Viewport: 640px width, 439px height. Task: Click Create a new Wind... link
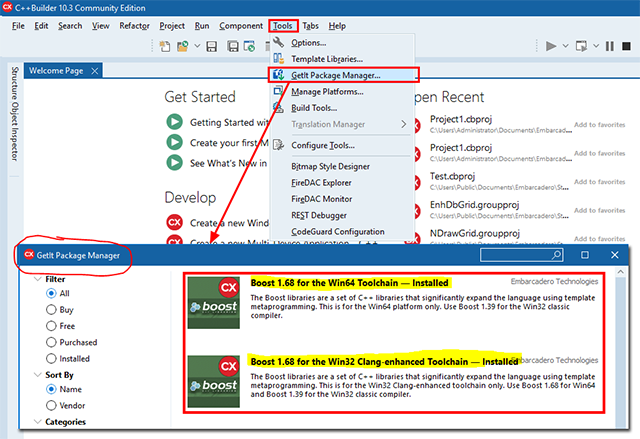pyautogui.click(x=229, y=223)
